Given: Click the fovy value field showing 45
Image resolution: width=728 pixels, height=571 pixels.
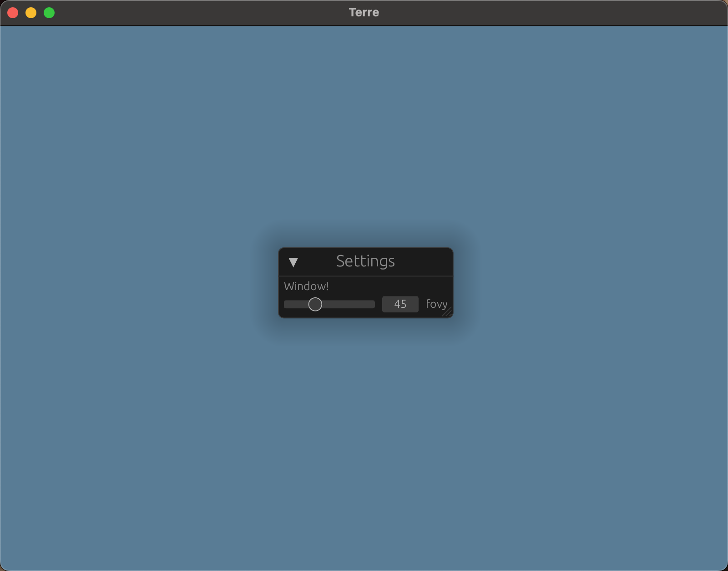Looking at the screenshot, I should (400, 304).
